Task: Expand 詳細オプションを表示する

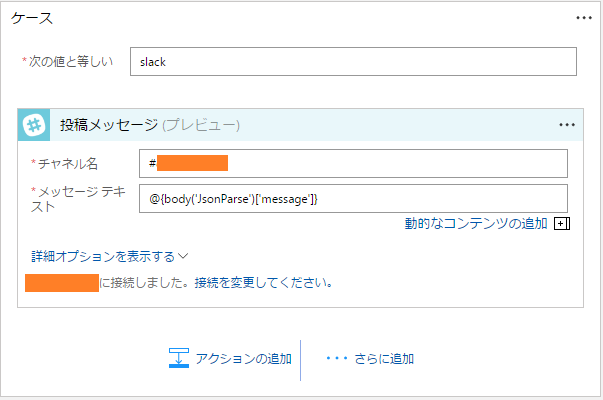Action: (110, 256)
